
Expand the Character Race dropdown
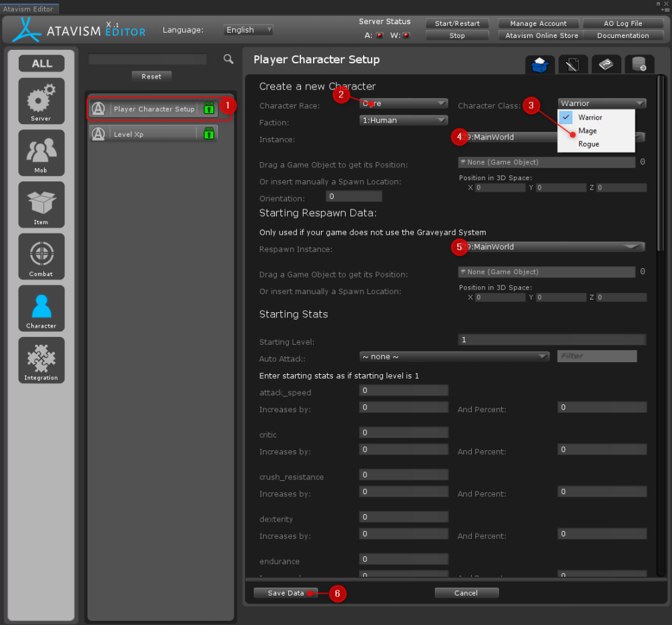(x=403, y=103)
